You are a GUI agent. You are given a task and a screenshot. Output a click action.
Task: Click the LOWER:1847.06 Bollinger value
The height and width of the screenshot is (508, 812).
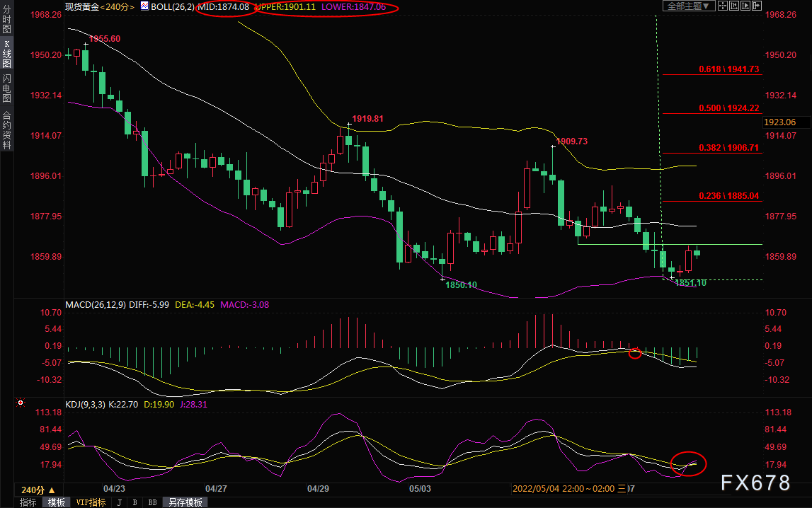[354, 7]
